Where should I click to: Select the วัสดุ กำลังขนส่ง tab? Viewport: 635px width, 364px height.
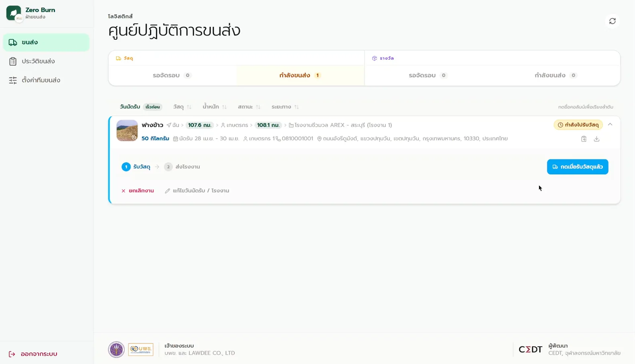click(x=300, y=75)
